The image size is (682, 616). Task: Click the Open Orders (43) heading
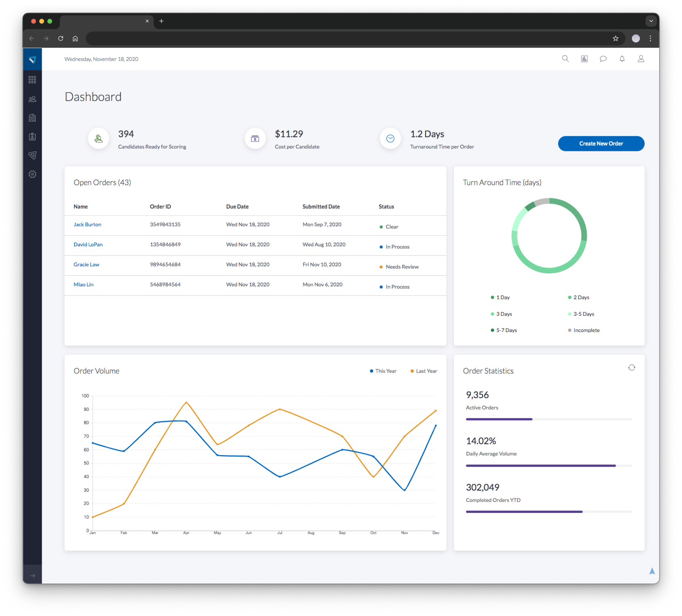point(102,183)
